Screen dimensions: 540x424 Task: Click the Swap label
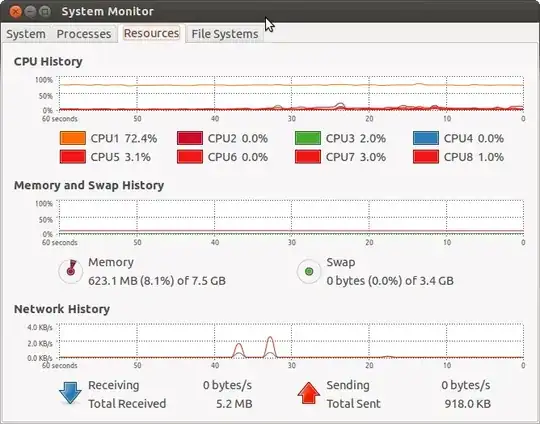(x=341, y=262)
